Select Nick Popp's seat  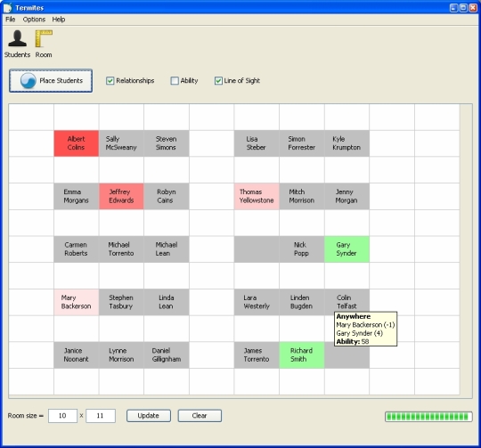[302, 249]
